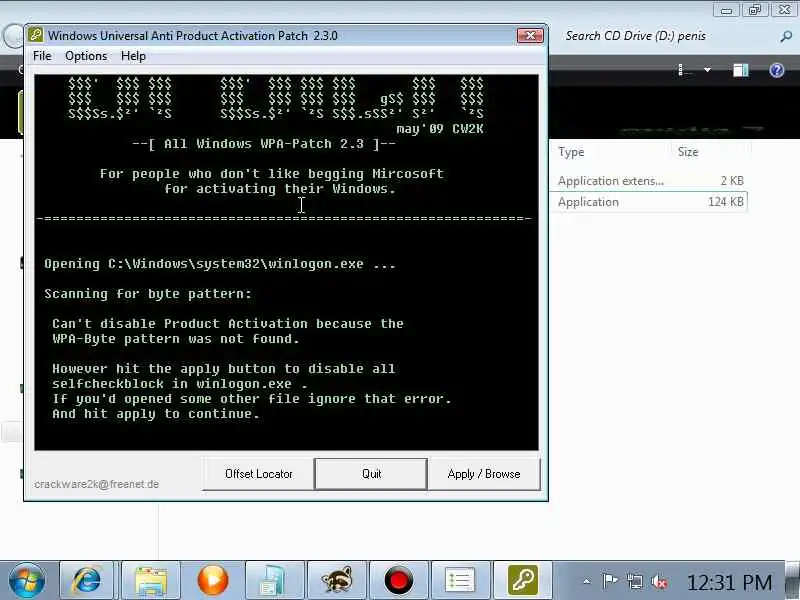Restore down the Explorer window
This screenshot has width=800, height=600.
point(755,10)
